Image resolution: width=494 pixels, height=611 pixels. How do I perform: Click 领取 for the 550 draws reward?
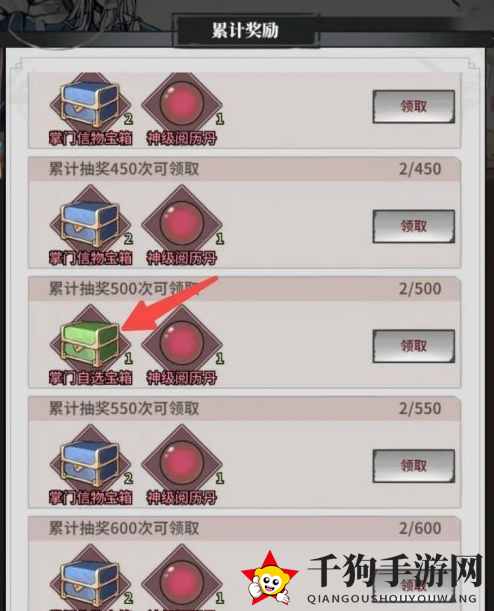pos(413,466)
